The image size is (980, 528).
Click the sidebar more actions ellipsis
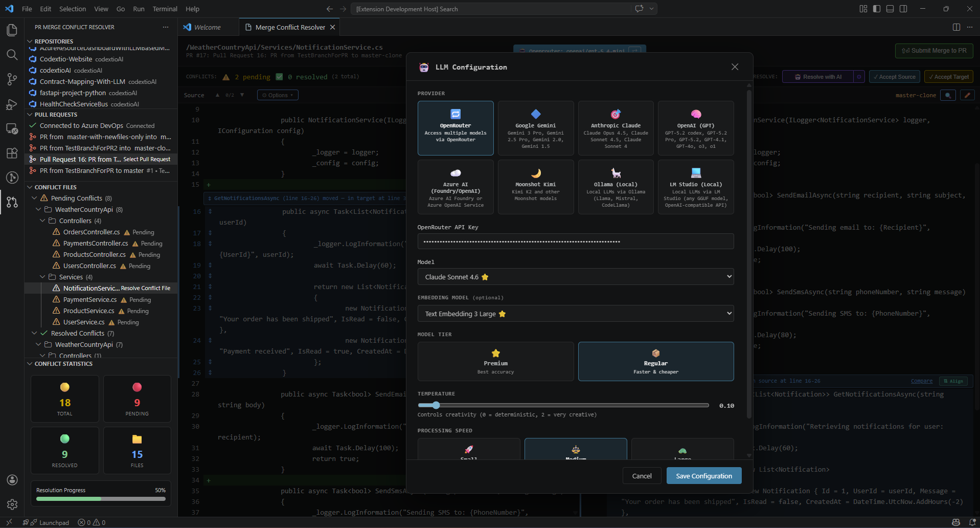[x=166, y=27]
